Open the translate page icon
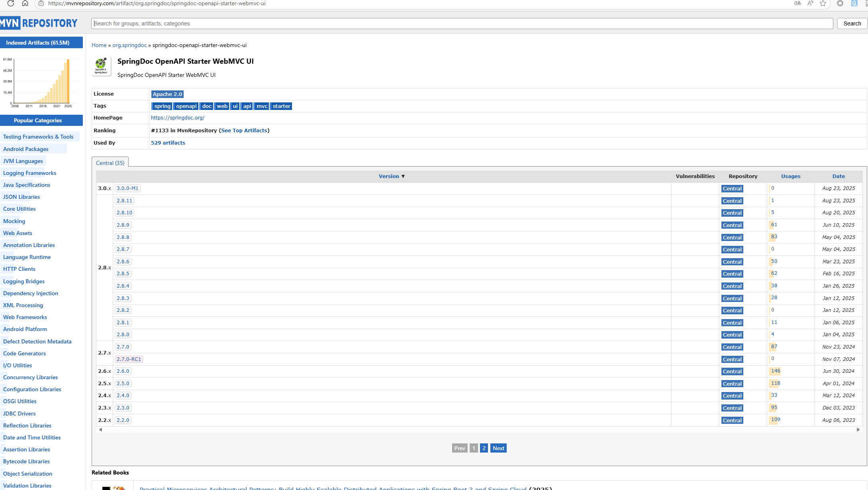 (797, 3)
